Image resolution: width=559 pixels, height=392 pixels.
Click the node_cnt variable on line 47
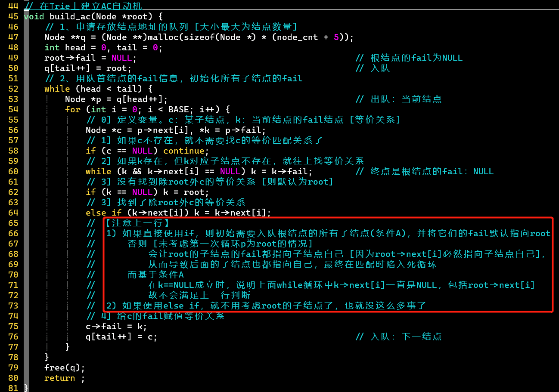tap(298, 37)
